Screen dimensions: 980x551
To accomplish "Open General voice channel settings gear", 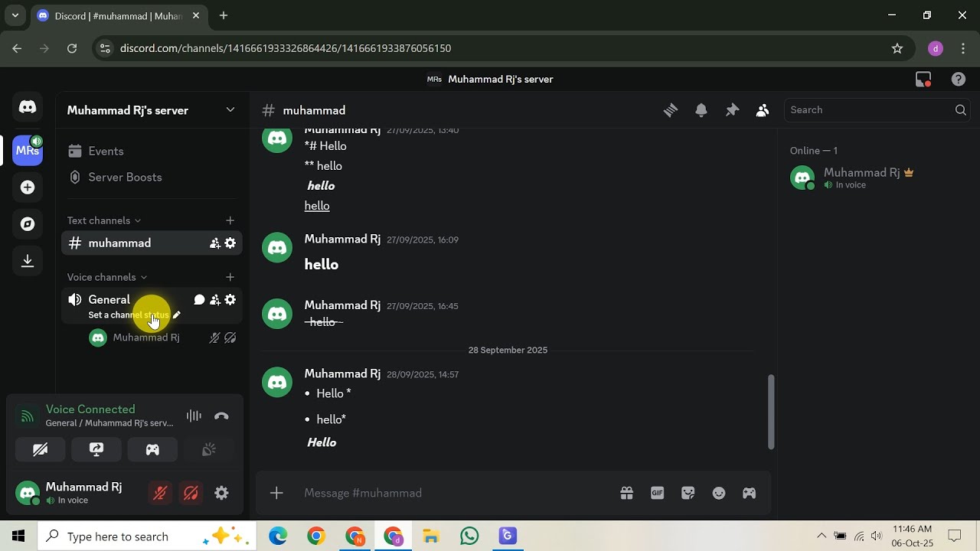I will 230,300.
